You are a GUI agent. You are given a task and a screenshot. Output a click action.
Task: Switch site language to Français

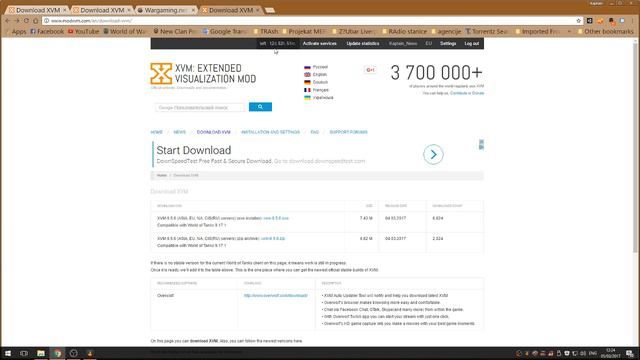(x=316, y=90)
